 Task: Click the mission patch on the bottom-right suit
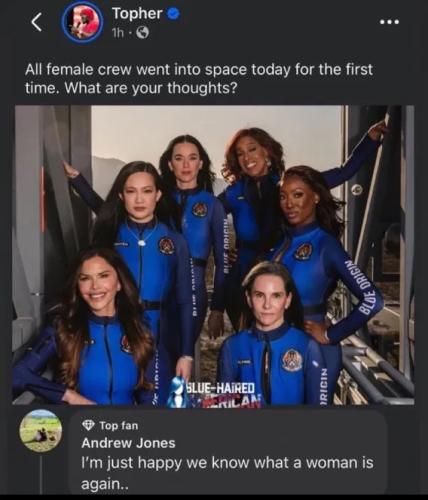click(x=291, y=360)
